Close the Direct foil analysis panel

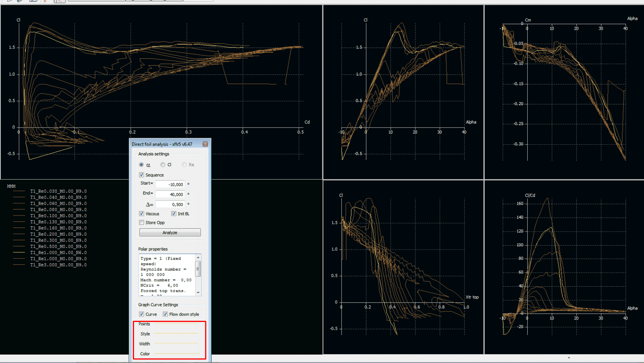click(x=205, y=144)
